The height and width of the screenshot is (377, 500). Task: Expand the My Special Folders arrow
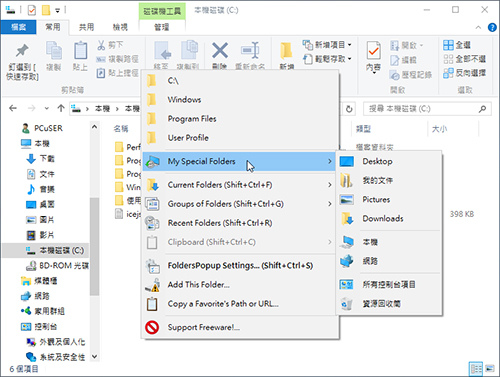[x=330, y=161]
